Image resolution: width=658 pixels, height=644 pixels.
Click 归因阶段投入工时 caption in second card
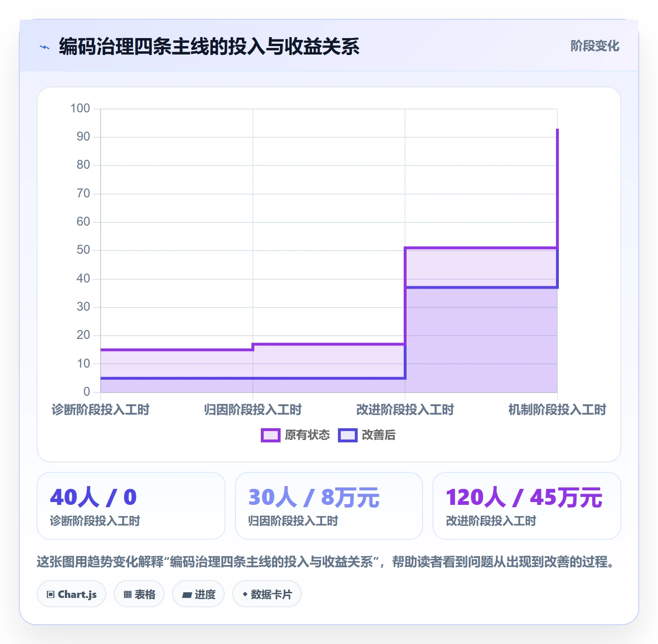coord(293,521)
